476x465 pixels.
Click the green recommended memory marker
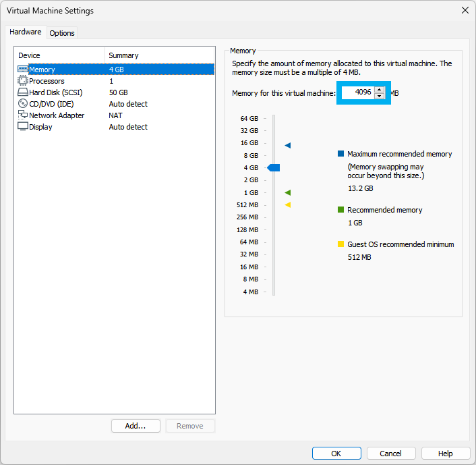pyautogui.click(x=288, y=192)
